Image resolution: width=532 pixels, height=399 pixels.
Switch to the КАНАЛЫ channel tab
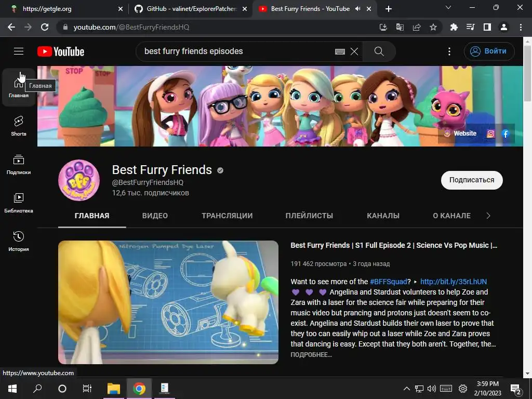pyautogui.click(x=383, y=216)
